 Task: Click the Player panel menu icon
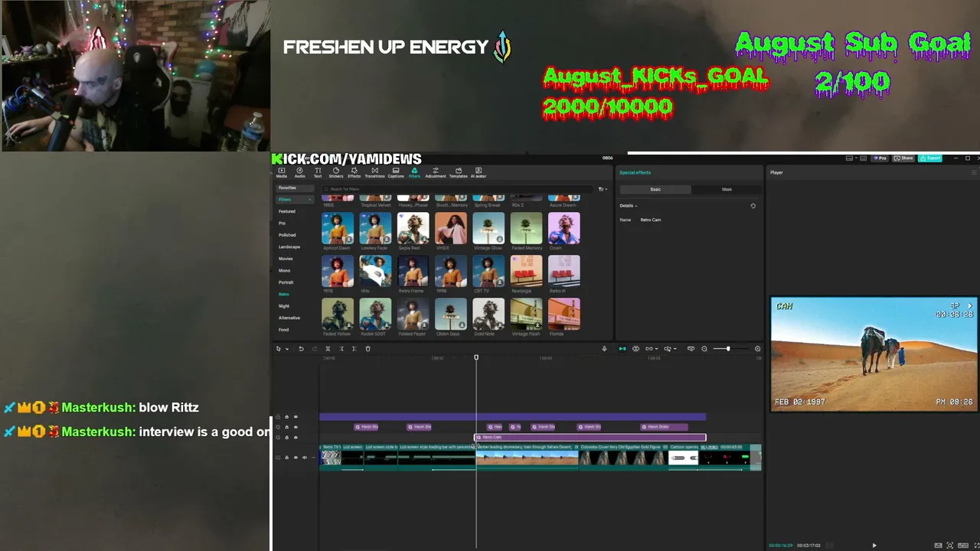(x=974, y=172)
